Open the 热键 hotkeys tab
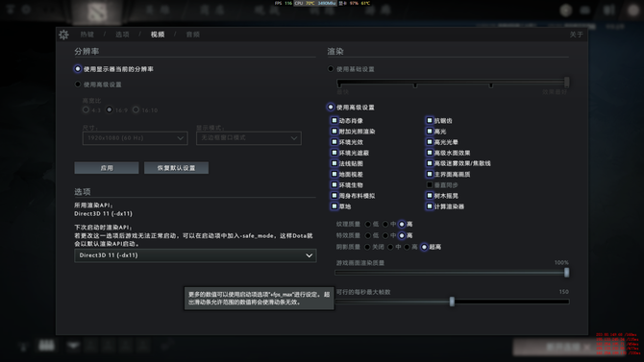644x362 pixels. 87,35
